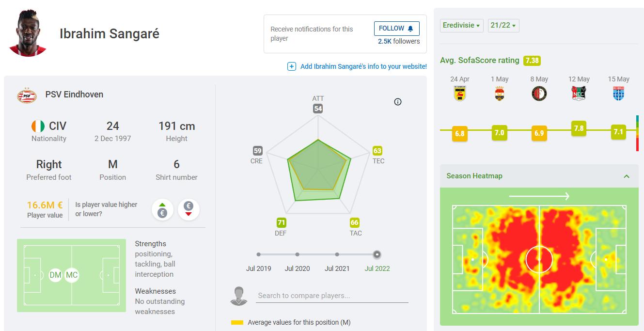Screen dimensions: 644x331
Task: Select the Jul 2021 timeline point
Action: click(337, 254)
